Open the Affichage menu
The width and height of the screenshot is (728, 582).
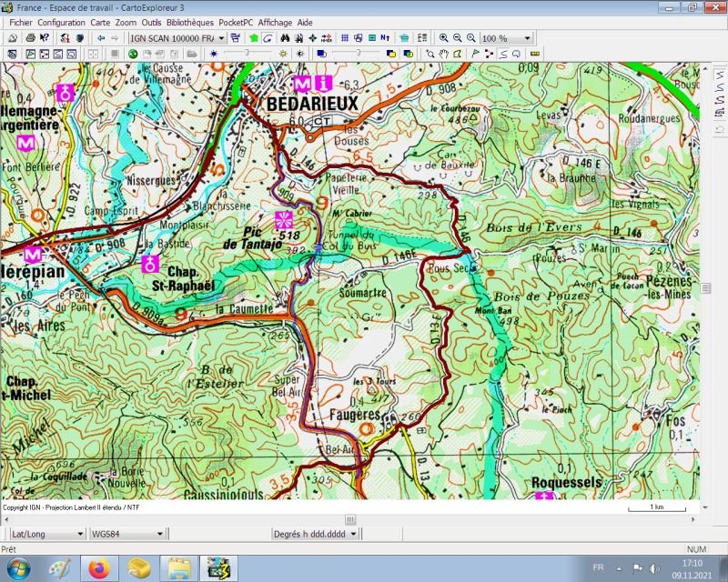coord(275,22)
